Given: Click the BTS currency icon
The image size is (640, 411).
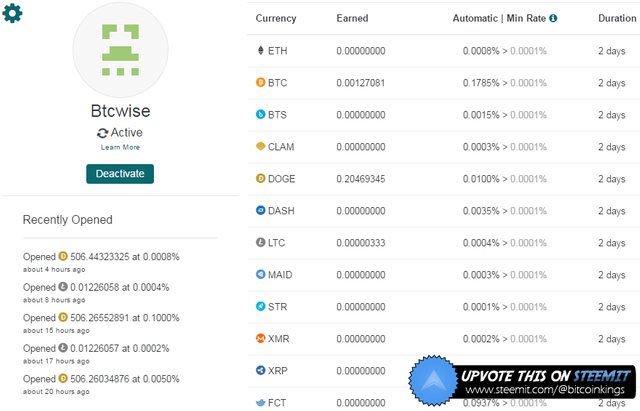Looking at the screenshot, I should [260, 114].
